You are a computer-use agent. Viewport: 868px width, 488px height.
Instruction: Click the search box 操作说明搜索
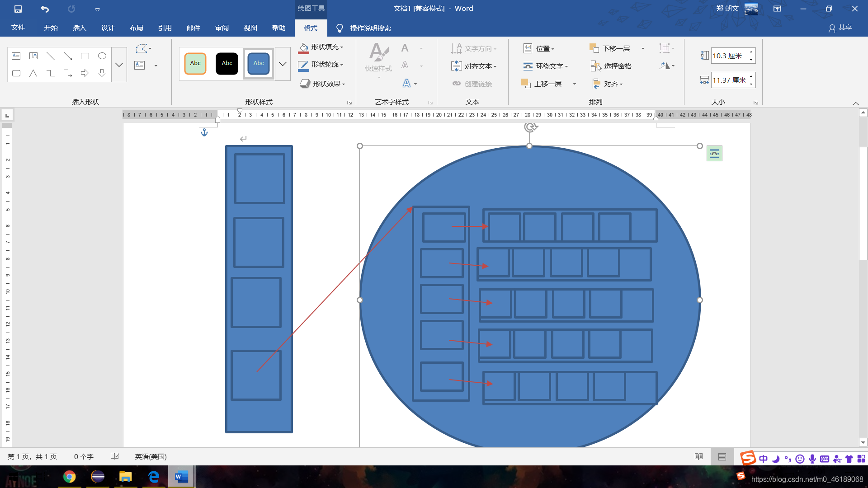(370, 28)
